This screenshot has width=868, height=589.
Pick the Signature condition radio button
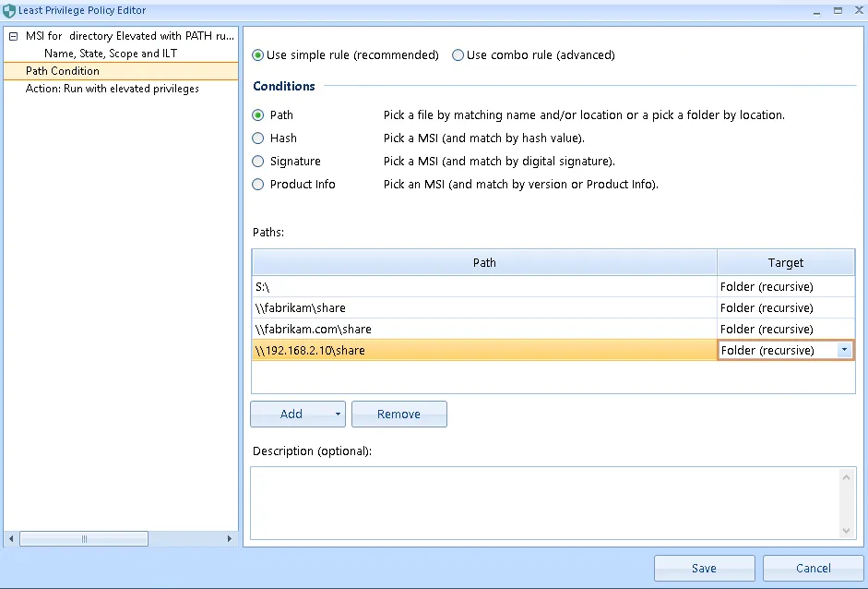point(258,162)
